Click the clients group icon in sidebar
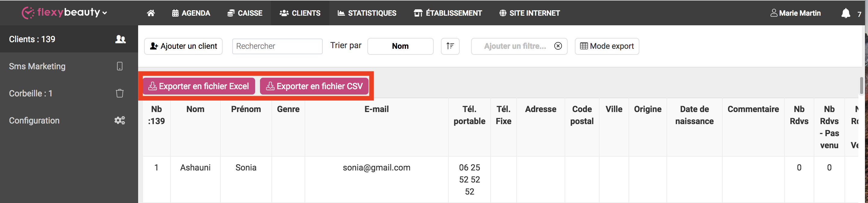This screenshot has height=203, width=868. pos(120,39)
